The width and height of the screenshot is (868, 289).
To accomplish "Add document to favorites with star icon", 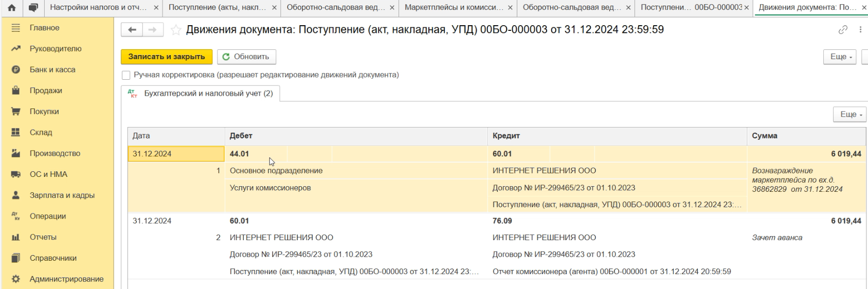I will tap(176, 30).
